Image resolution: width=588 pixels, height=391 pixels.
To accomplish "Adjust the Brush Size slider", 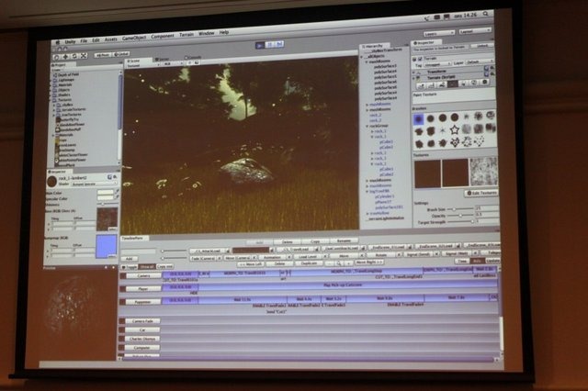I will [x=455, y=209].
